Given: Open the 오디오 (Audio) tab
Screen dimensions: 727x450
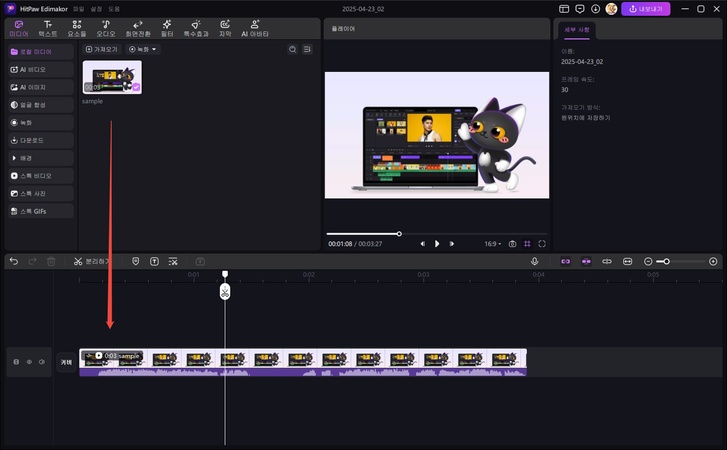Looking at the screenshot, I should (x=106, y=29).
